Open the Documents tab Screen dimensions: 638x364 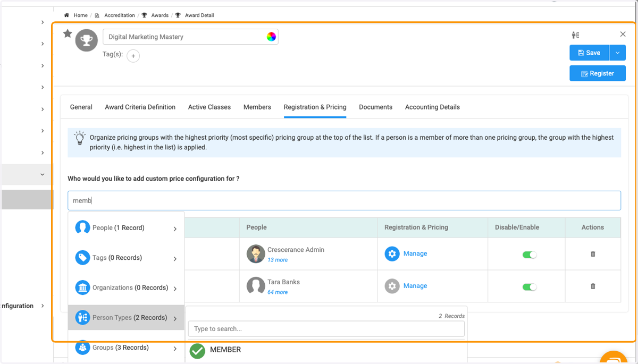[376, 107]
